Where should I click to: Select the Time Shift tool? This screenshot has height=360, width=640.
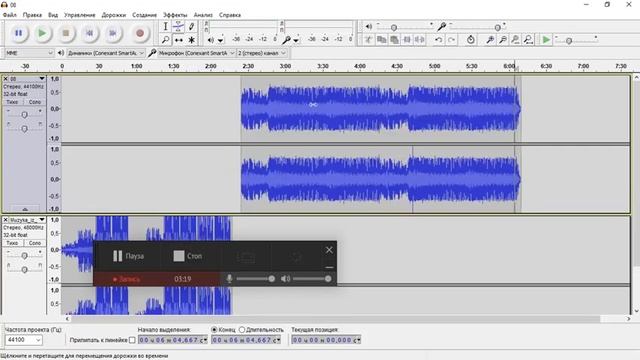click(x=178, y=40)
